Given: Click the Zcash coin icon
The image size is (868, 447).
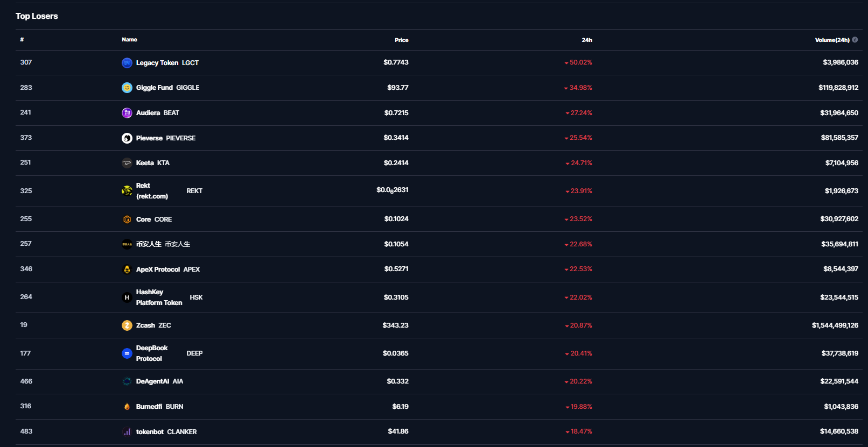Looking at the screenshot, I should (127, 325).
